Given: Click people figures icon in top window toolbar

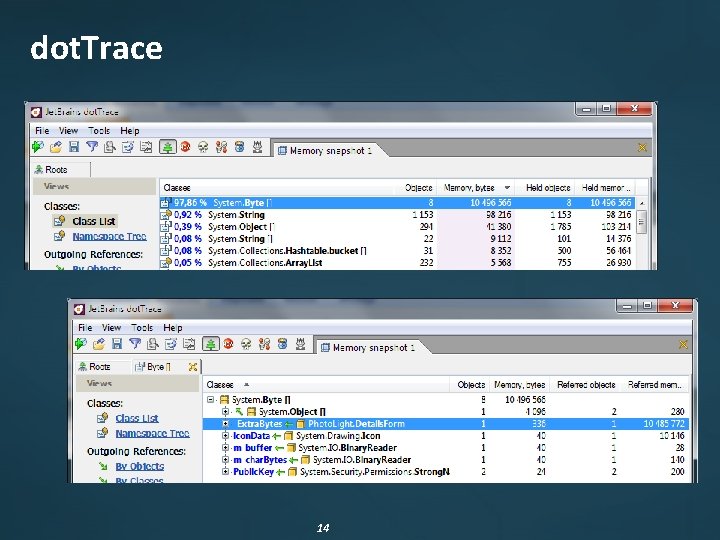Looking at the screenshot, I should point(221,147).
